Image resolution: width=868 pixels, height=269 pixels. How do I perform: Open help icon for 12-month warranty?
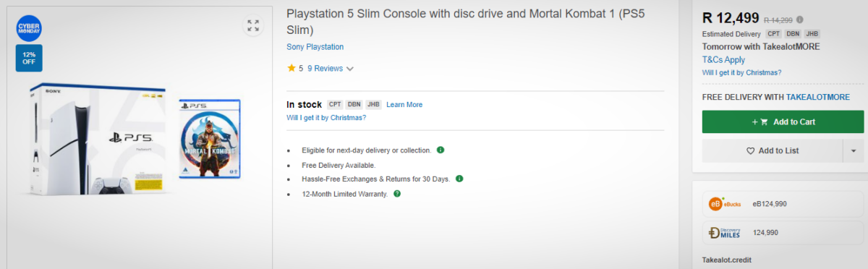[x=397, y=193]
